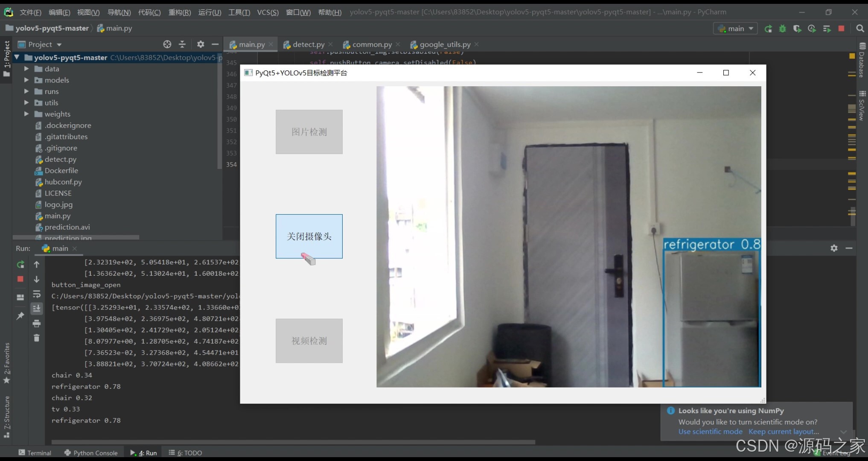
Task: Open Project panel settings gear
Action: coord(201,44)
